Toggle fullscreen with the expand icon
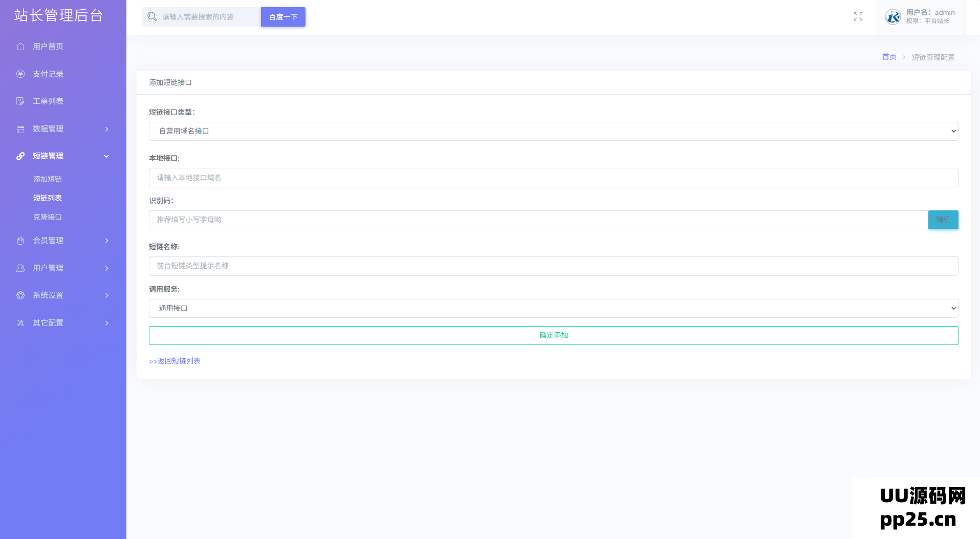This screenshot has width=980, height=539. 858,17
